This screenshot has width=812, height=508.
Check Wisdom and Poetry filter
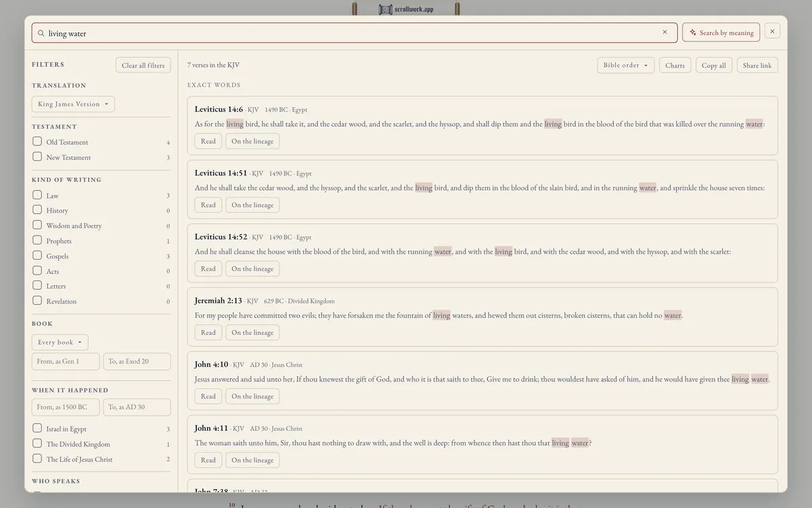tap(37, 225)
